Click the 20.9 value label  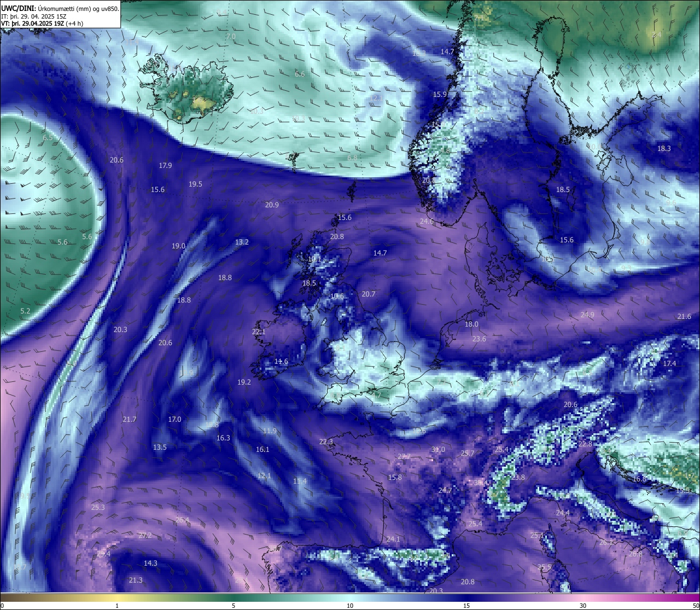[x=272, y=205]
